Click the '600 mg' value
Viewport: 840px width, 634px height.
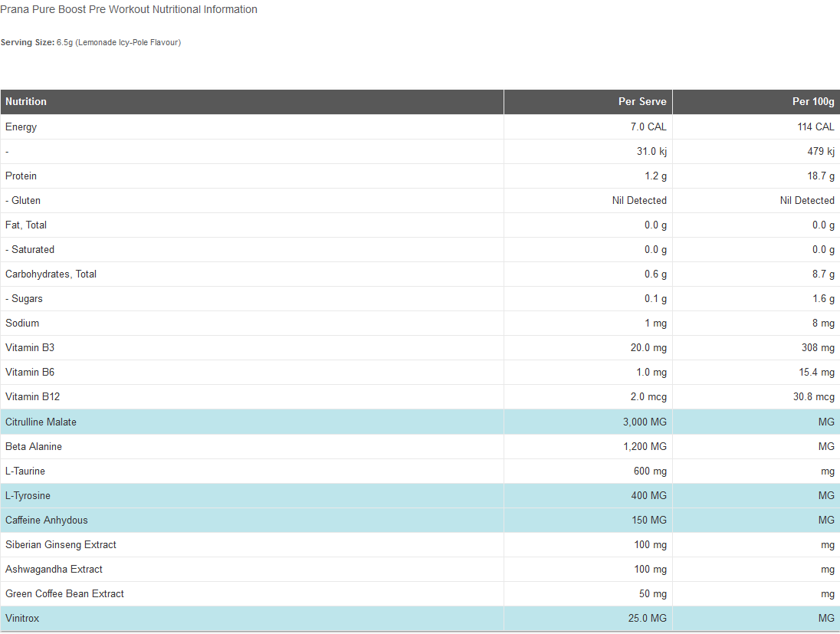(x=651, y=471)
